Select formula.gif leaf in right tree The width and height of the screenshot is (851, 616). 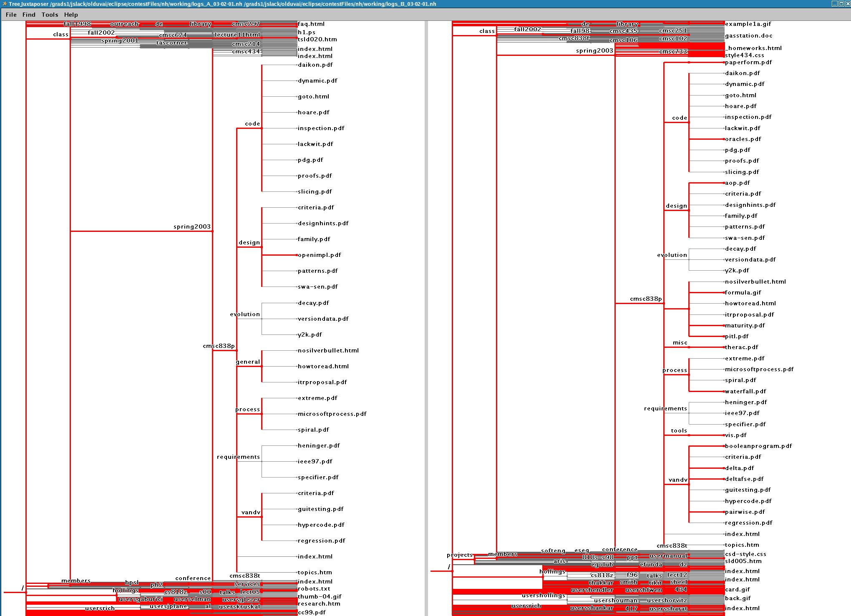coord(743,292)
